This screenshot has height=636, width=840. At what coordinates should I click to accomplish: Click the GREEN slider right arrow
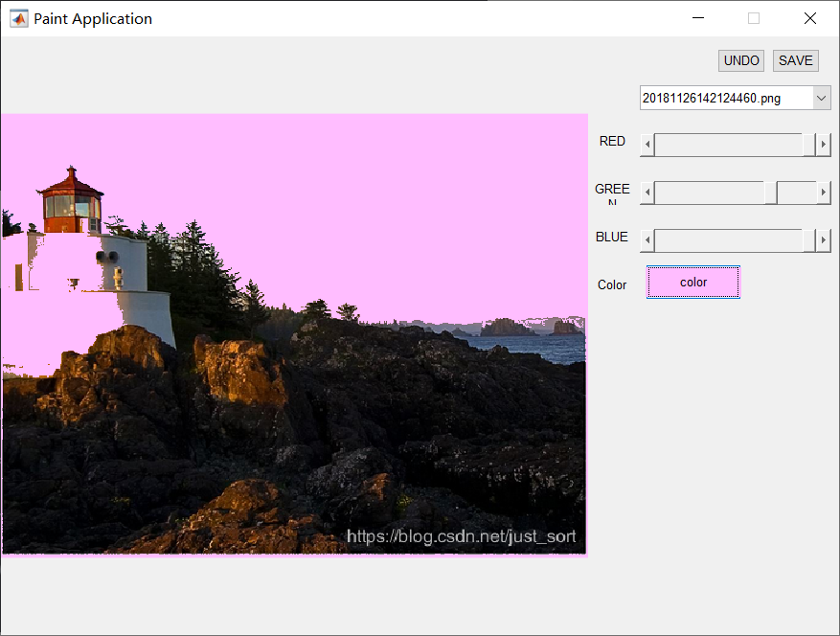point(822,193)
